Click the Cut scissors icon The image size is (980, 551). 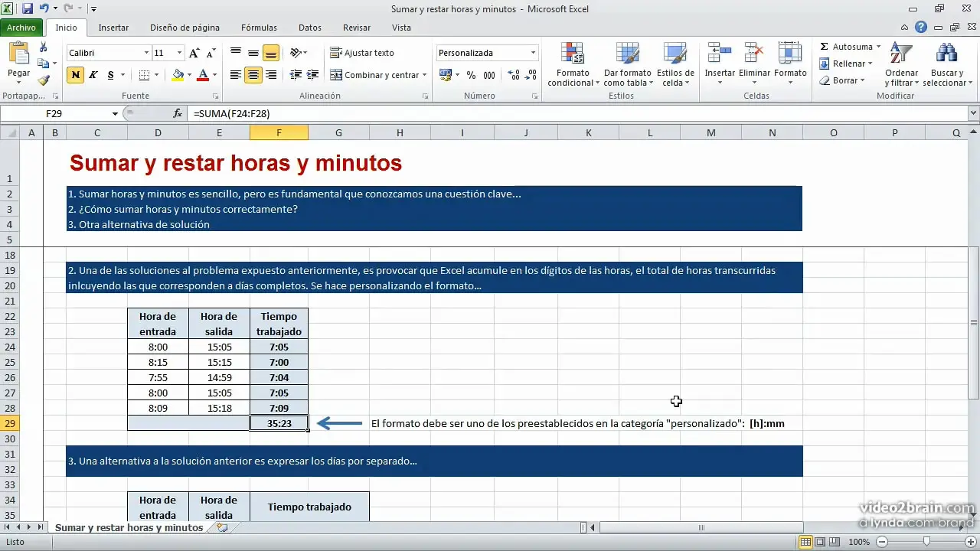43,47
